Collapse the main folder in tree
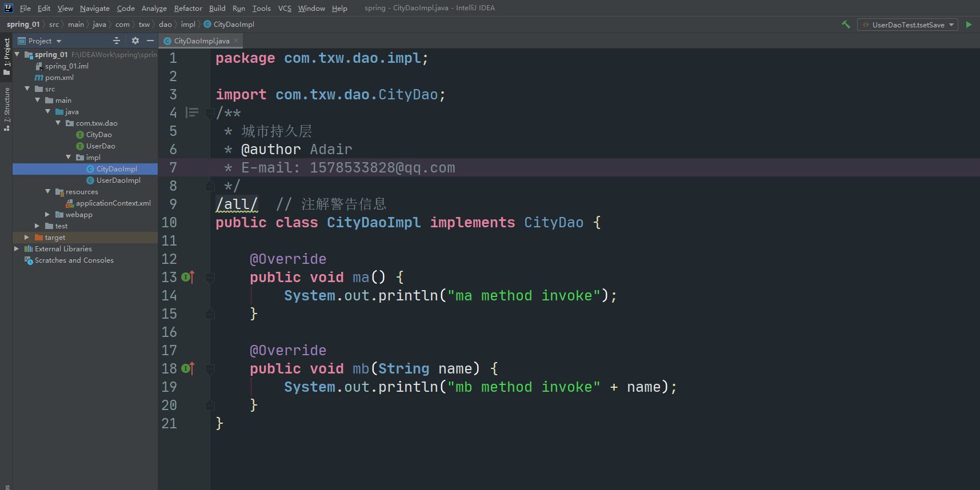Image resolution: width=980 pixels, height=490 pixels. click(x=38, y=100)
